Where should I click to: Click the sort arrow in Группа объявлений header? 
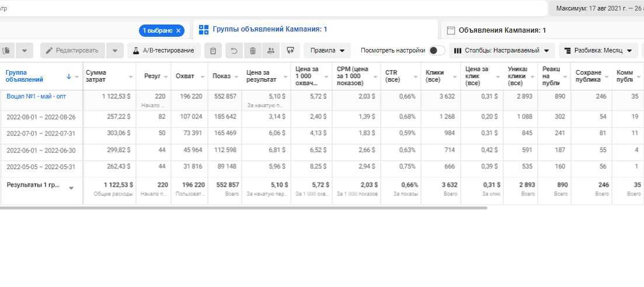69,76
